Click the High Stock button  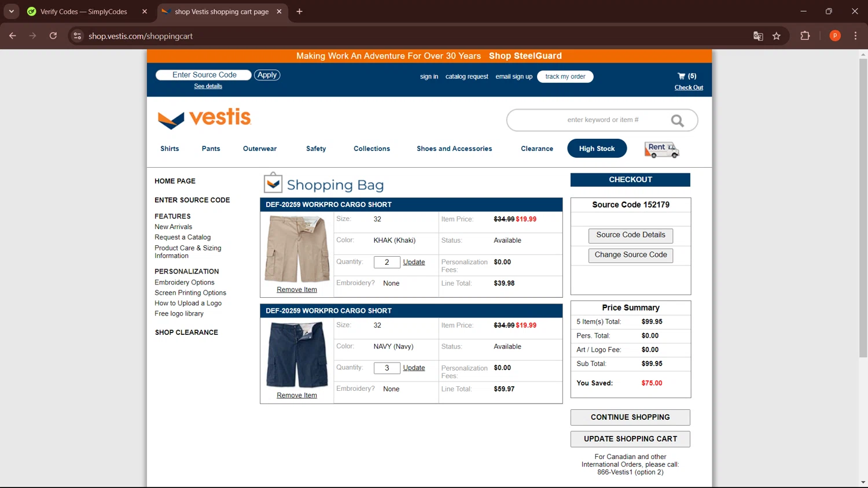(597, 148)
